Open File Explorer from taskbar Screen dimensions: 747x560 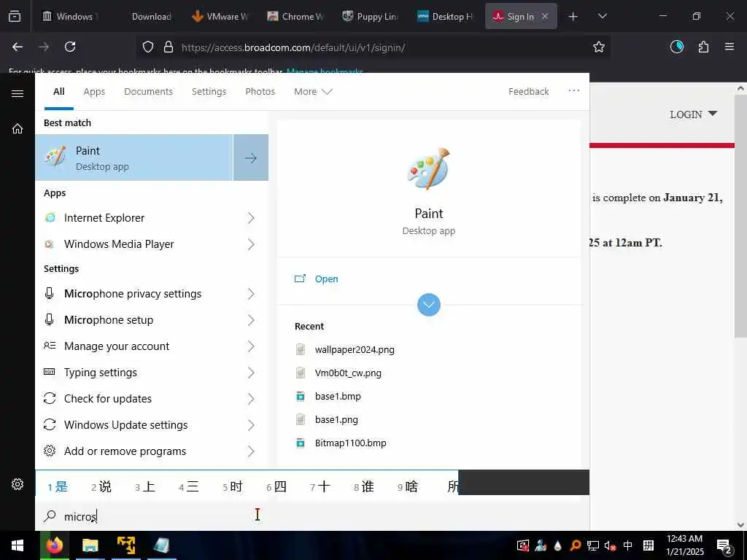[90, 545]
